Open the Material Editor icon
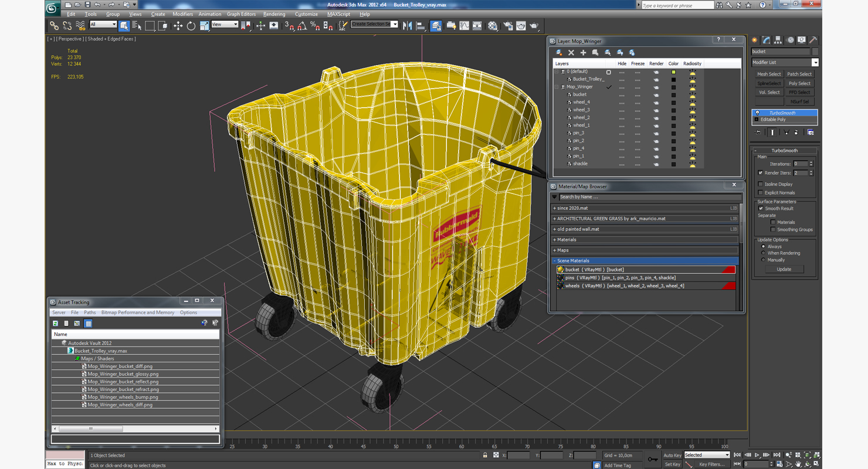The image size is (868, 469). pos(493,26)
